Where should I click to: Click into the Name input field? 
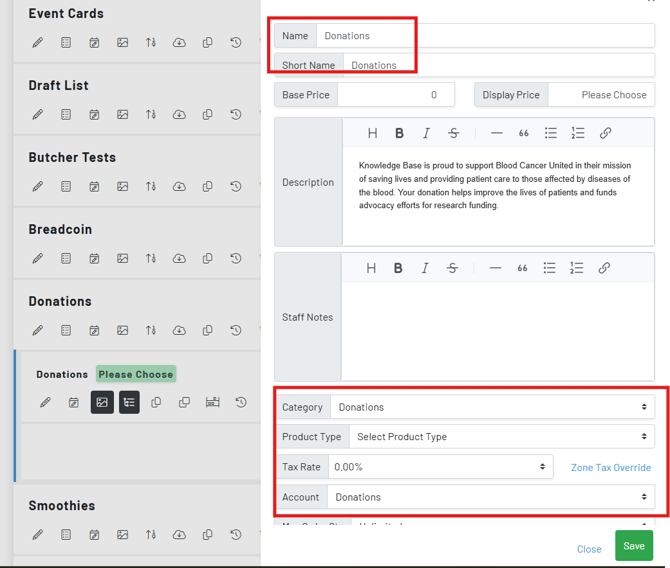(x=485, y=36)
